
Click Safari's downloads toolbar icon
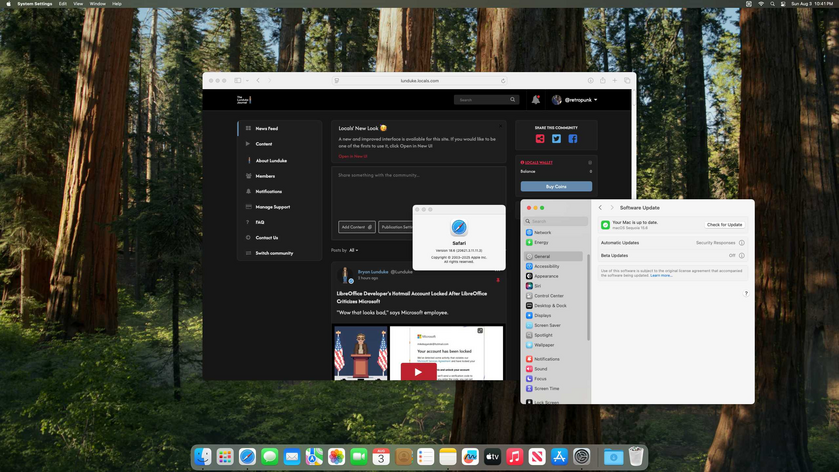[590, 80]
